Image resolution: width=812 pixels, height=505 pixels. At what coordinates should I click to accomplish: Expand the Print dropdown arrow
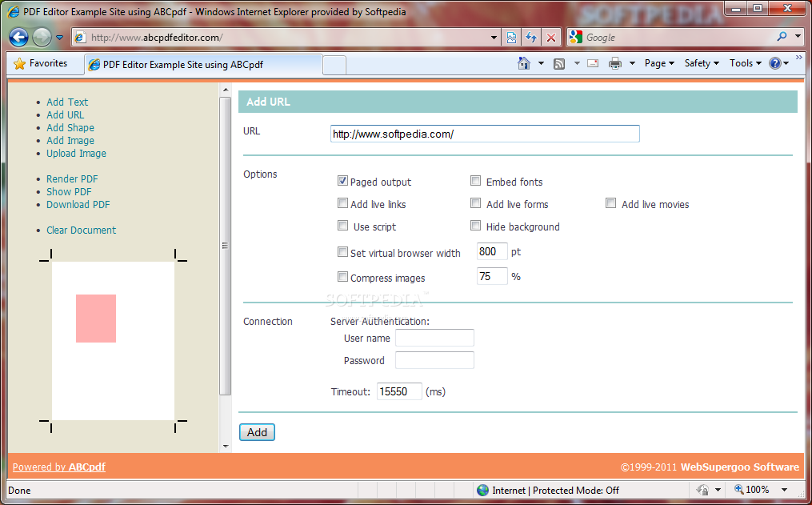tap(632, 63)
